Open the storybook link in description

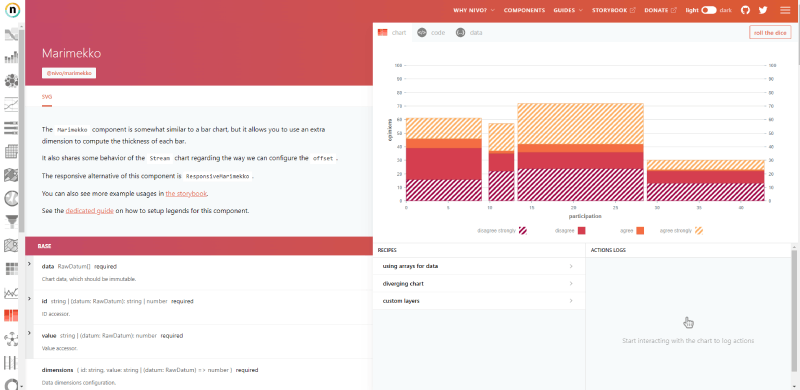186,194
